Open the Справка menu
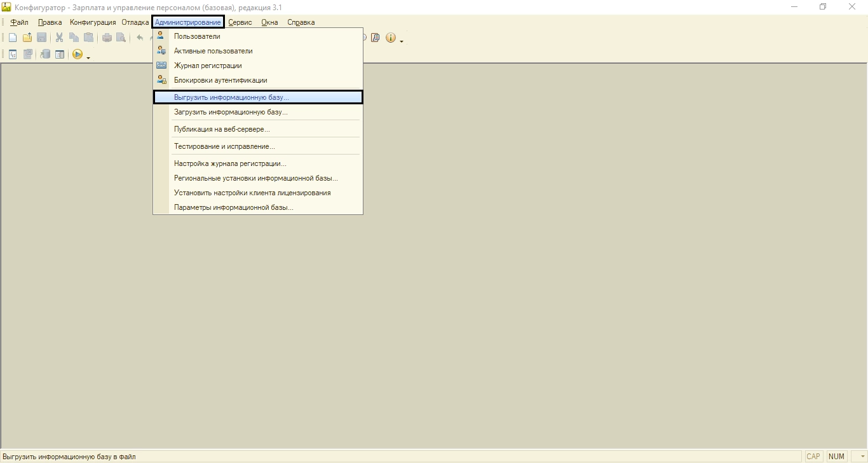 (301, 22)
